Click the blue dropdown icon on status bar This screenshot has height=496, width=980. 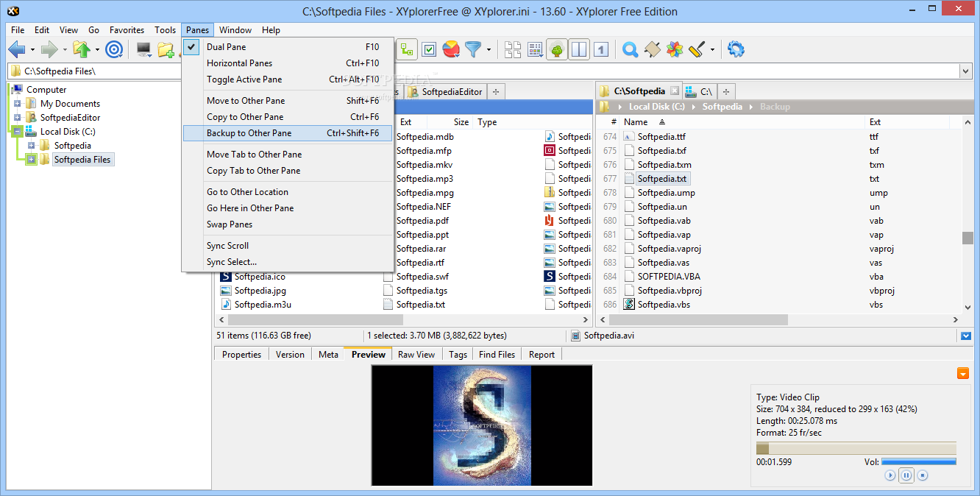pyautogui.click(x=966, y=336)
